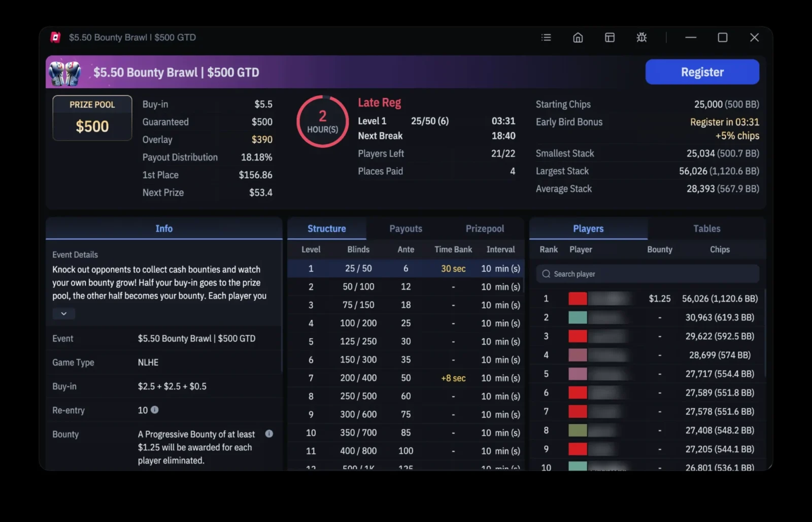
Task: Click the $156.86 1st Place value
Action: pos(256,175)
